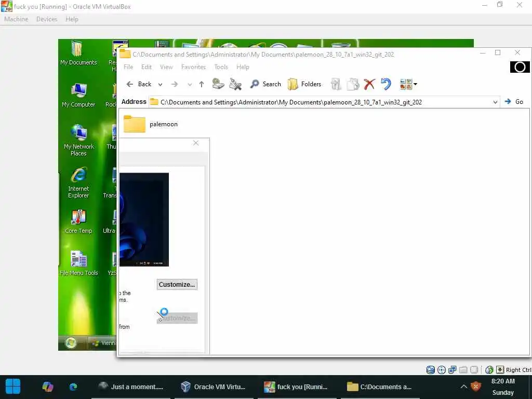
Task: Go up one folder level
Action: click(202, 84)
